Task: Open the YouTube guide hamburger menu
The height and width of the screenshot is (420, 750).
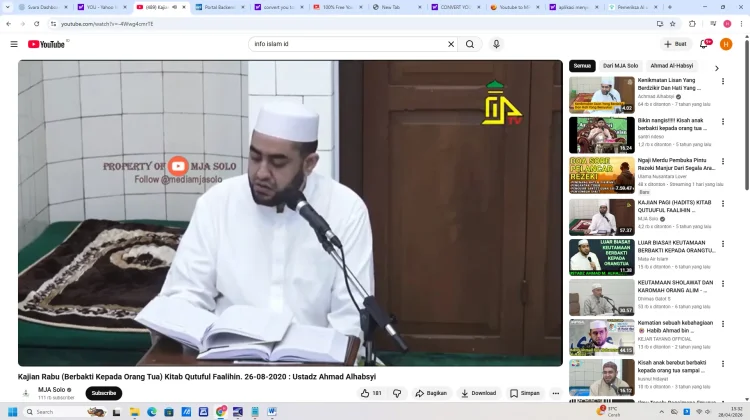Action: tap(14, 44)
